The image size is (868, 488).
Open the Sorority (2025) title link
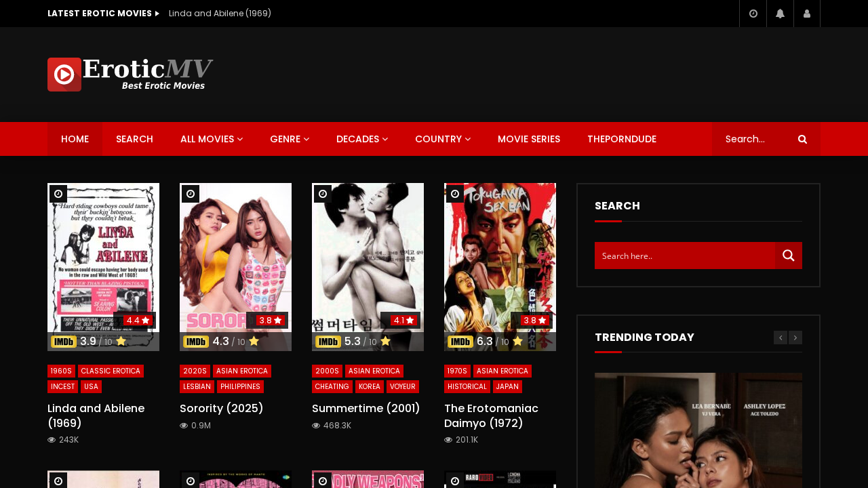click(x=221, y=408)
